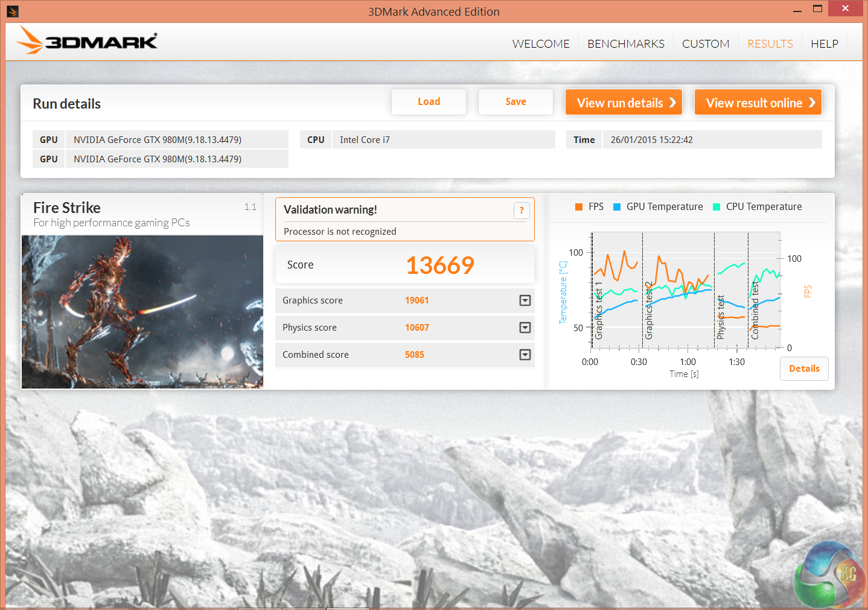The height and width of the screenshot is (610, 868).
Task: Switch to the Benchmarks tab
Action: coord(625,44)
